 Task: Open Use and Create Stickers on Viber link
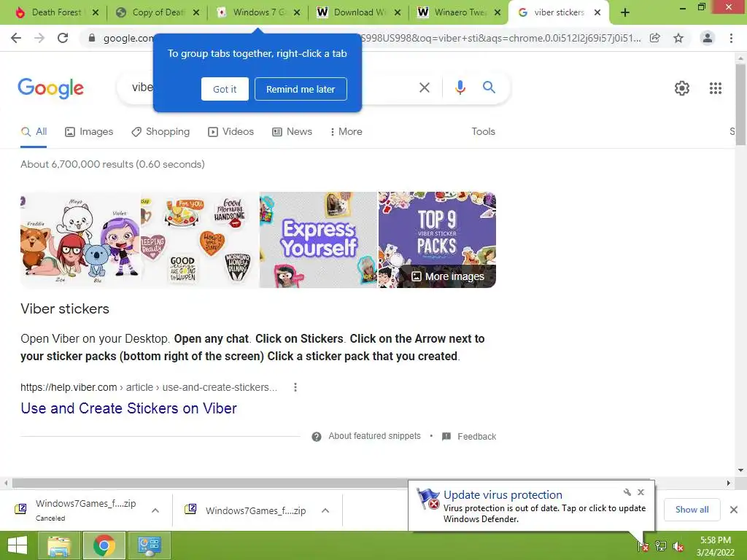128,408
